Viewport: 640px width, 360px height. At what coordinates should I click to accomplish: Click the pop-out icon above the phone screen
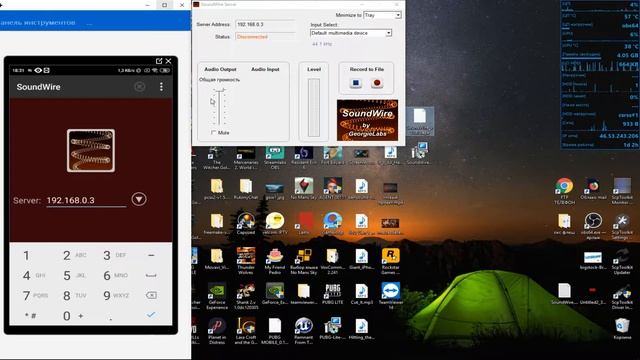pos(159,61)
